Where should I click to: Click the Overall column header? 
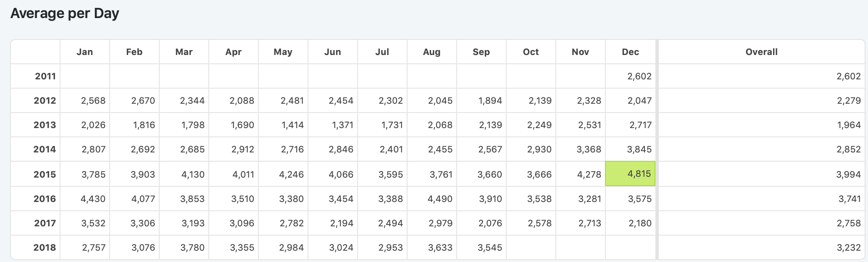tap(761, 52)
